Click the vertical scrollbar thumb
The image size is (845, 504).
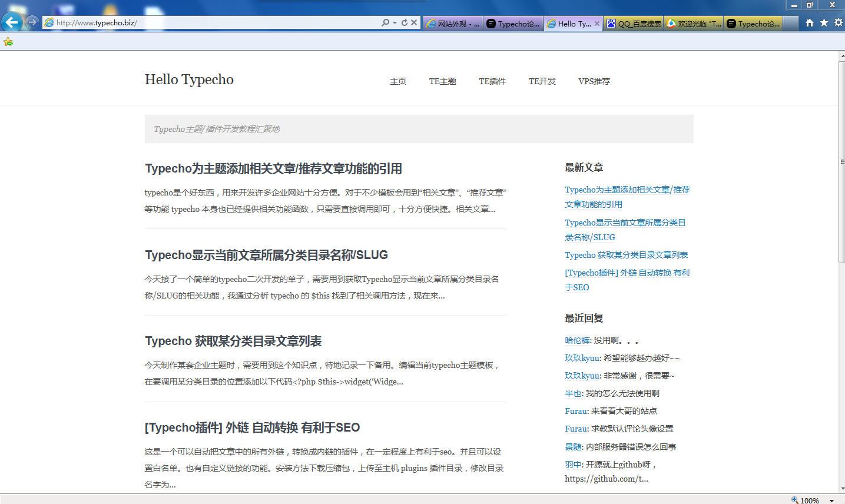tap(842, 162)
